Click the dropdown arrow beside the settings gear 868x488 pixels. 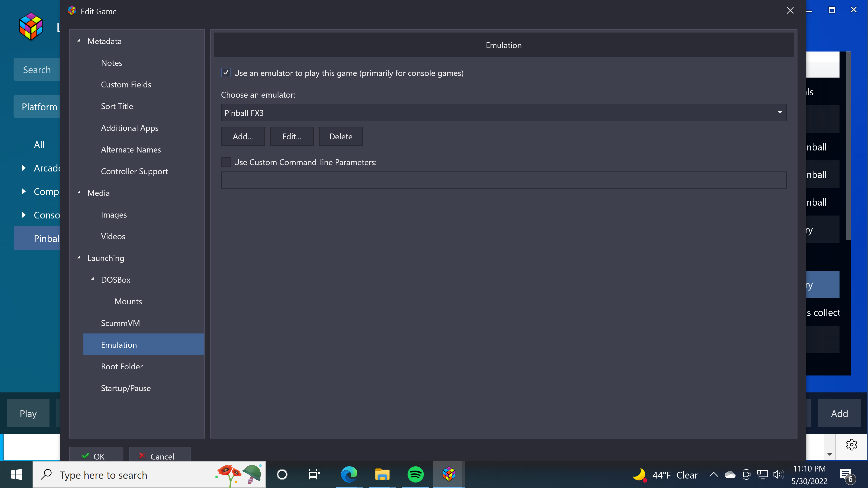(830, 454)
